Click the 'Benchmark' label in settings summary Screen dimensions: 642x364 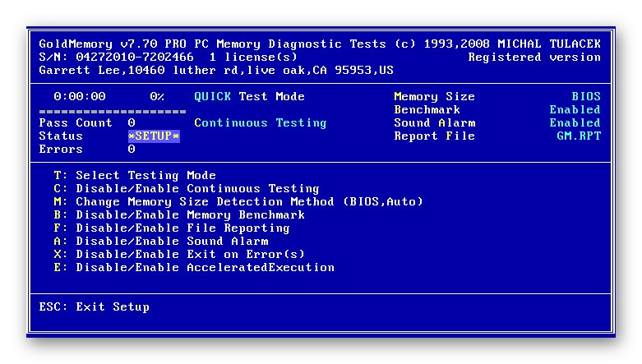click(427, 109)
